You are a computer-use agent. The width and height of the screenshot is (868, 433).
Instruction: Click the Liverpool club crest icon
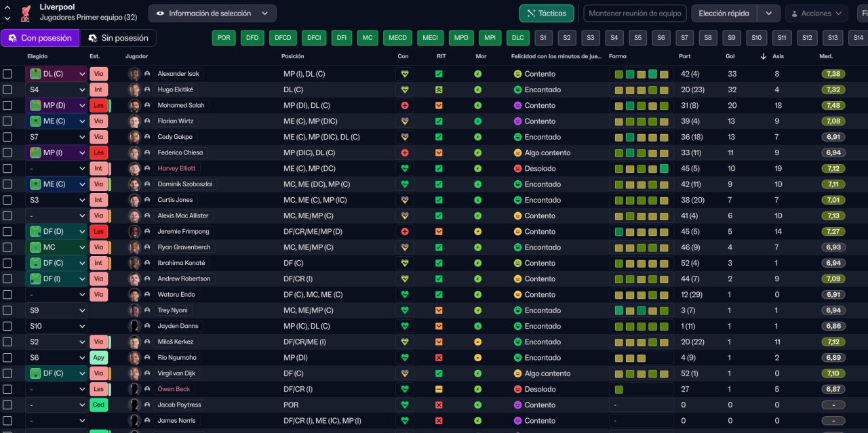point(26,12)
